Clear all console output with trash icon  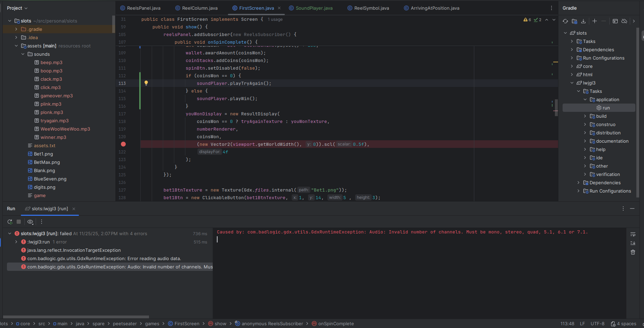click(633, 252)
